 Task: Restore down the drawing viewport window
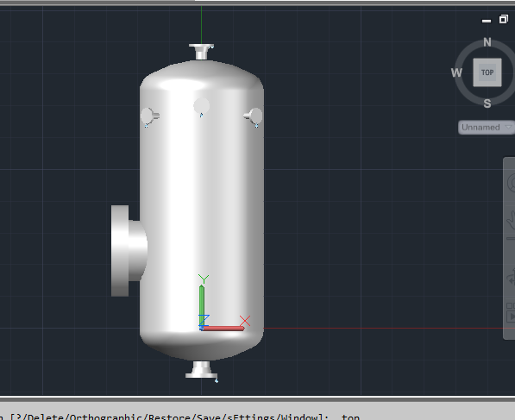pyautogui.click(x=504, y=19)
